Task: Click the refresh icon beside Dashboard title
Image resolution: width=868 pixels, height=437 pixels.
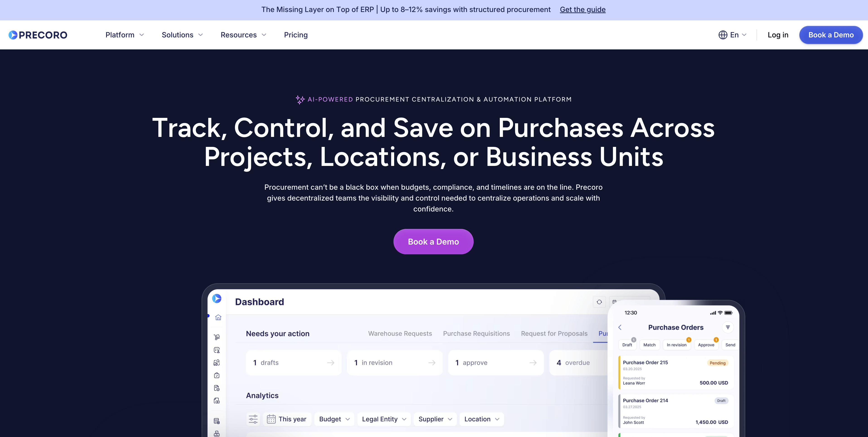Action: [599, 302]
